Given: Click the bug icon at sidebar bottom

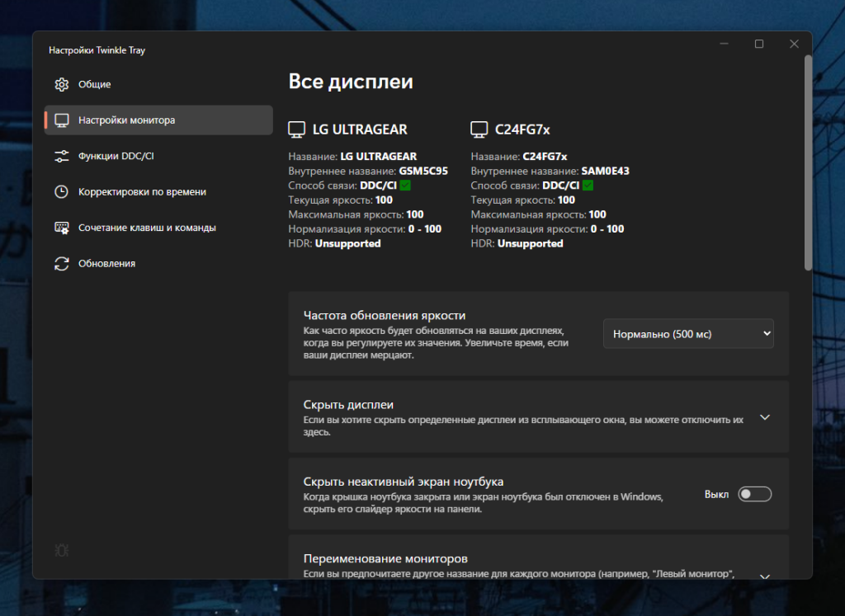Looking at the screenshot, I should tap(61, 550).
